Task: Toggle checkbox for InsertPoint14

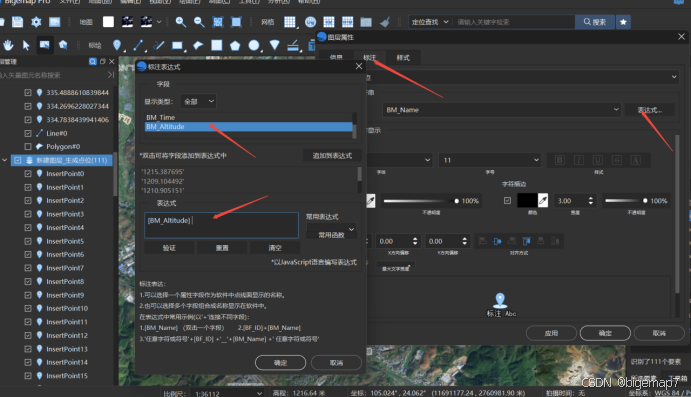Action: click(28, 362)
